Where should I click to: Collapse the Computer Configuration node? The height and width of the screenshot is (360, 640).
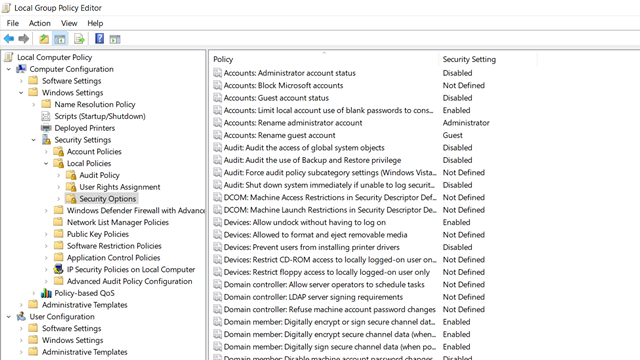(9, 69)
